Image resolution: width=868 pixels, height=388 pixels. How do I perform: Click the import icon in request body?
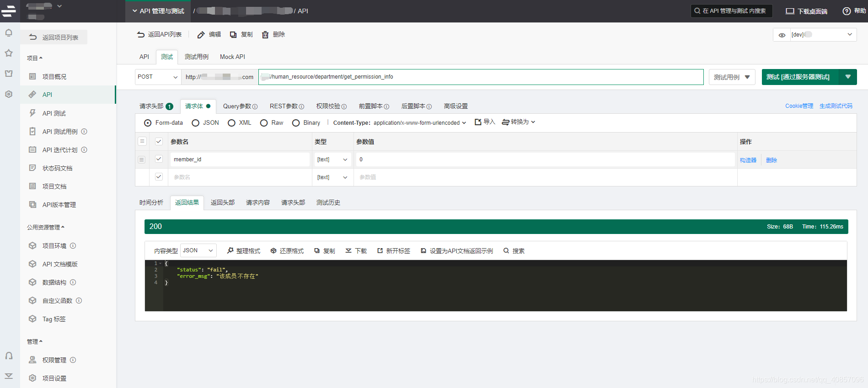click(x=478, y=122)
